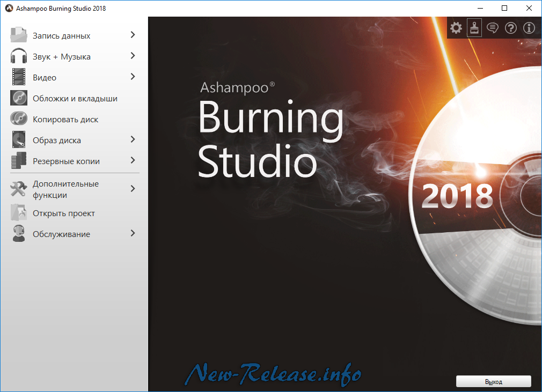
Task: Click the Ashampoo flame icon in title bar
Action: [9, 8]
